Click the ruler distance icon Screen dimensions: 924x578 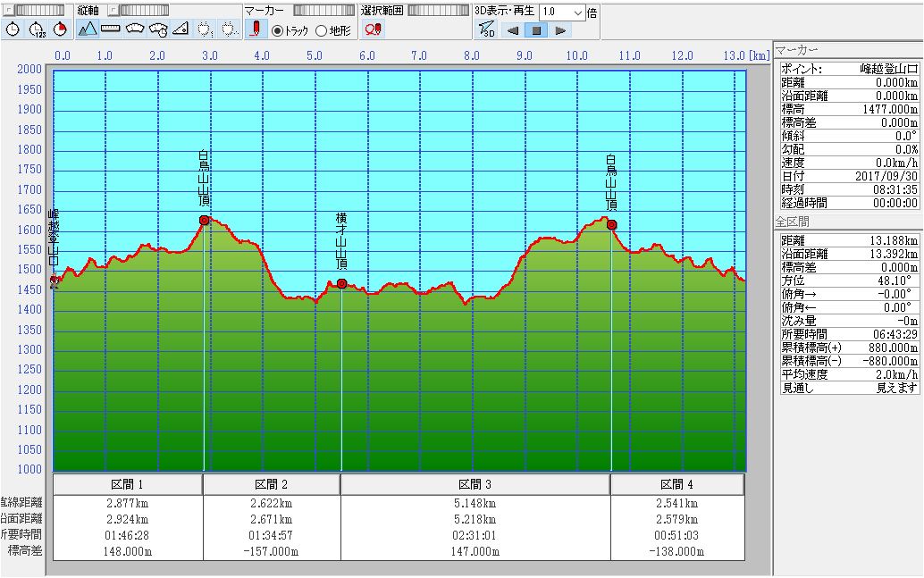[x=111, y=29]
